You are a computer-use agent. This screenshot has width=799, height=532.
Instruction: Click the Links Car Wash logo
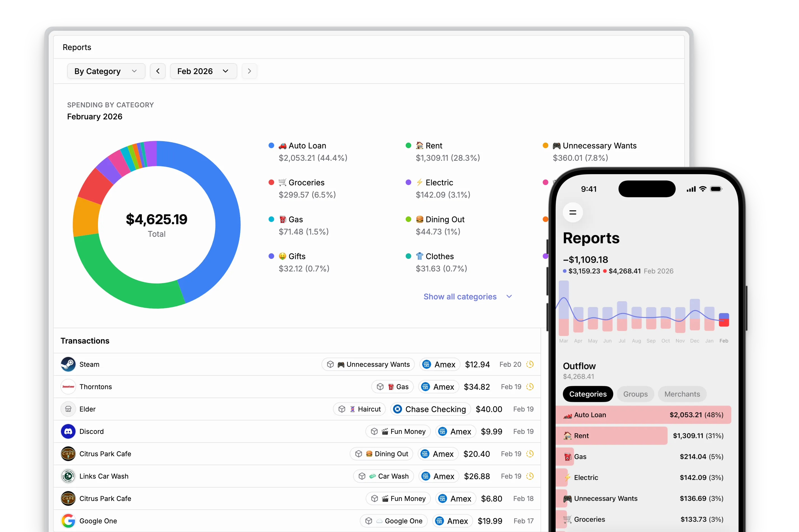(x=68, y=476)
